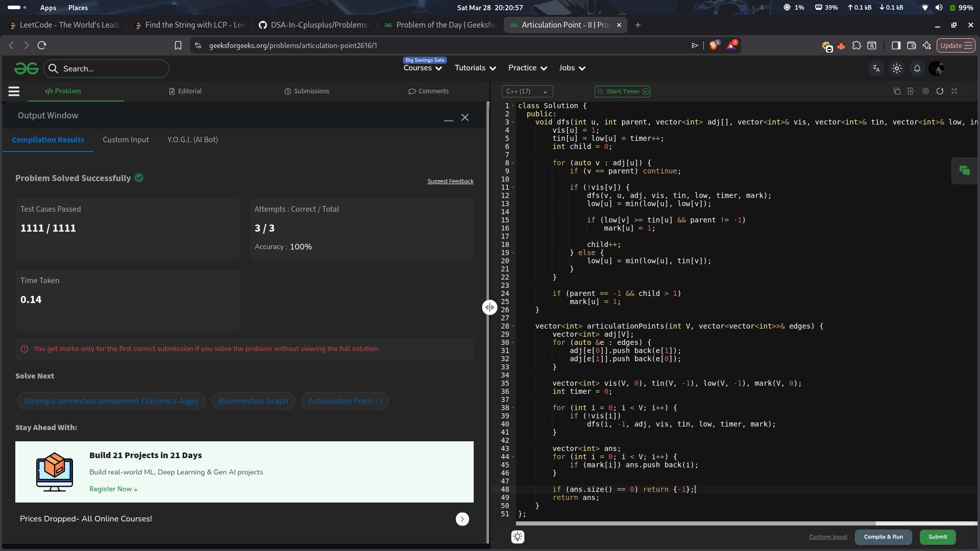The width and height of the screenshot is (980, 551).
Task: Toggle the light/dark theme sun icon
Action: click(x=897, y=68)
